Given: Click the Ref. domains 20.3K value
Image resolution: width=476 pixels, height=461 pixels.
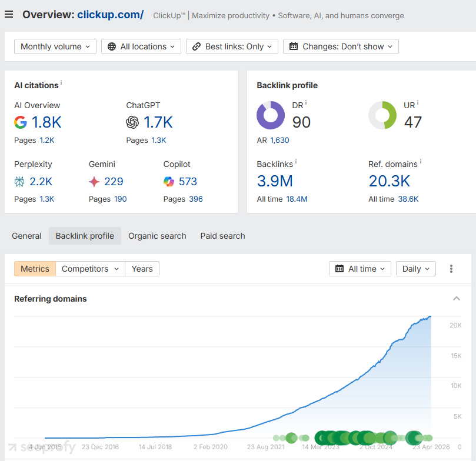Looking at the screenshot, I should pos(389,181).
